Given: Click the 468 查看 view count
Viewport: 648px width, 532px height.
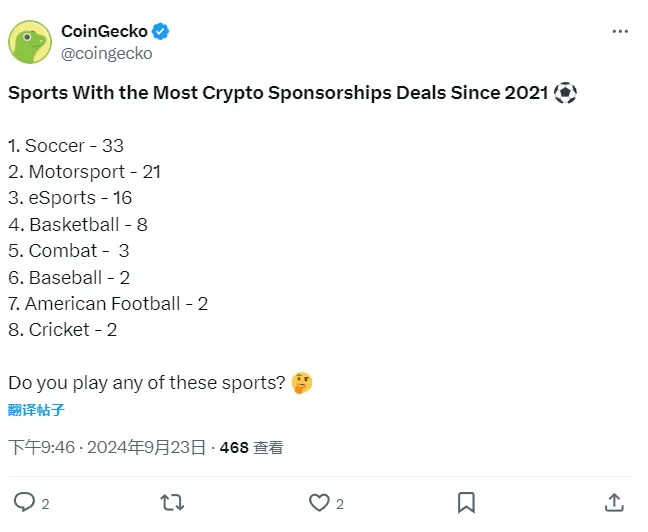Looking at the screenshot, I should click(251, 447).
